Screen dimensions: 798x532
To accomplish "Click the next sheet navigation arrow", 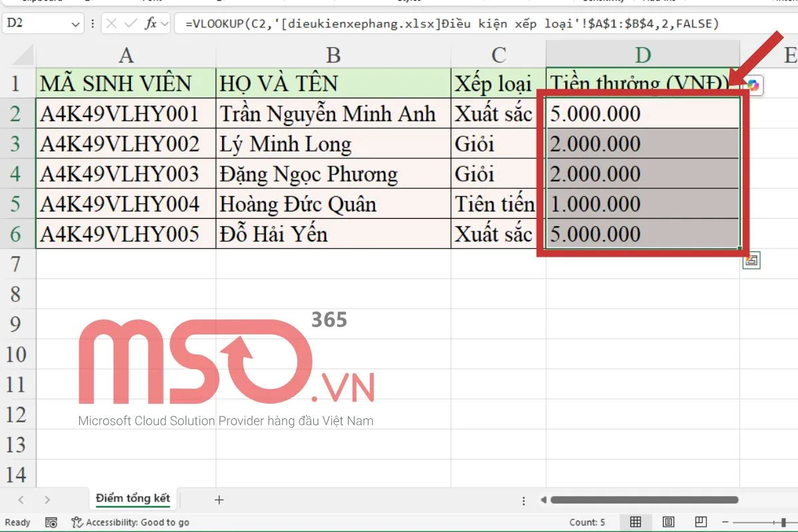I will point(48,499).
